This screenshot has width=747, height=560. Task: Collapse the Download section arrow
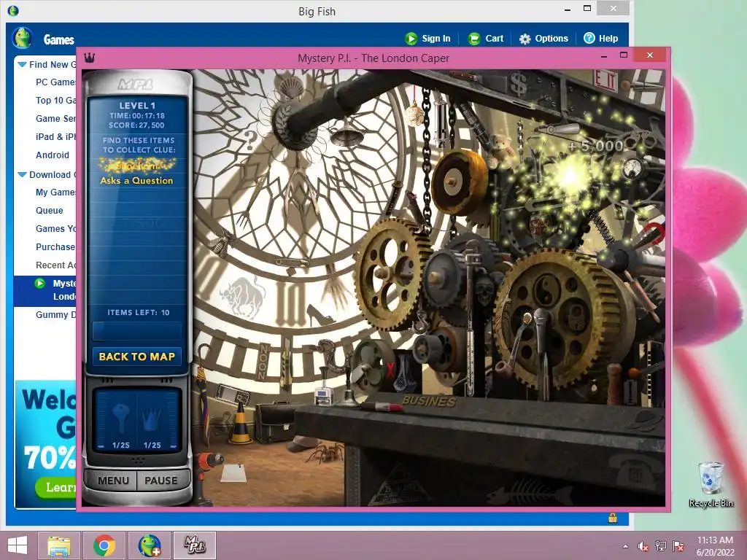pos(22,175)
